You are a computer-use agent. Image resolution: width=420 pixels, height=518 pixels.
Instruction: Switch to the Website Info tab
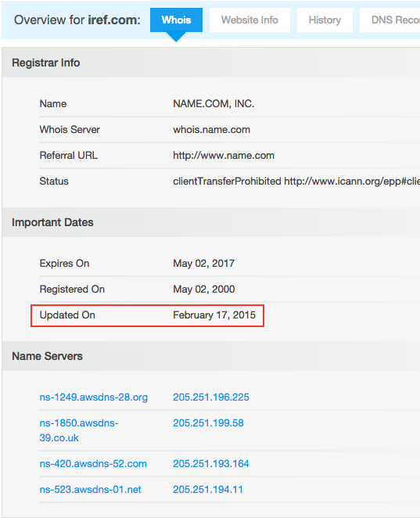click(x=249, y=20)
